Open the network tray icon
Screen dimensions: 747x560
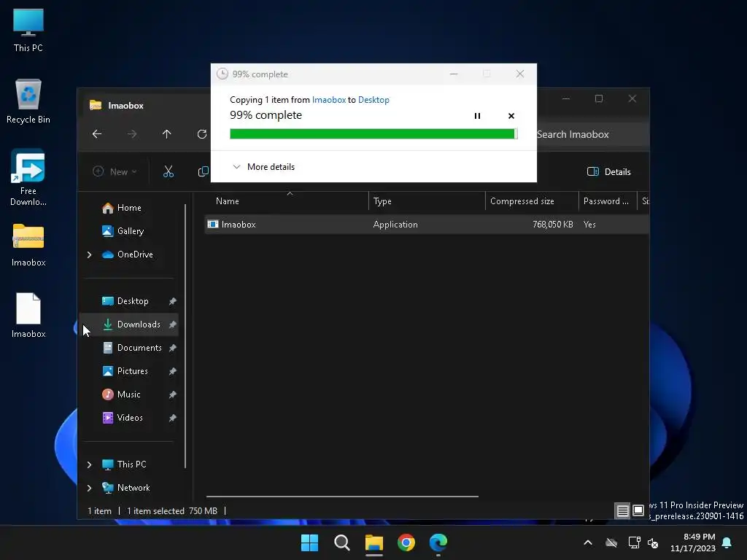[634, 542]
